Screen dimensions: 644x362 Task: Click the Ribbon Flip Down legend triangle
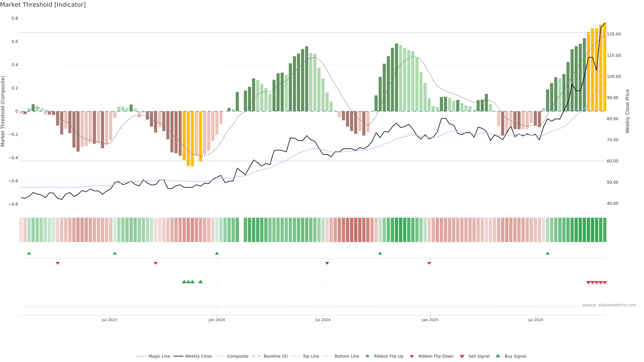pos(412,356)
